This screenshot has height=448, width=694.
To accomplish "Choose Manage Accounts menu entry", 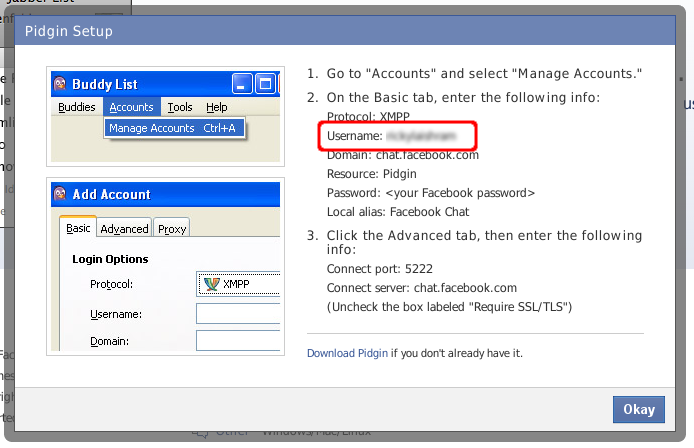I will point(172,128).
